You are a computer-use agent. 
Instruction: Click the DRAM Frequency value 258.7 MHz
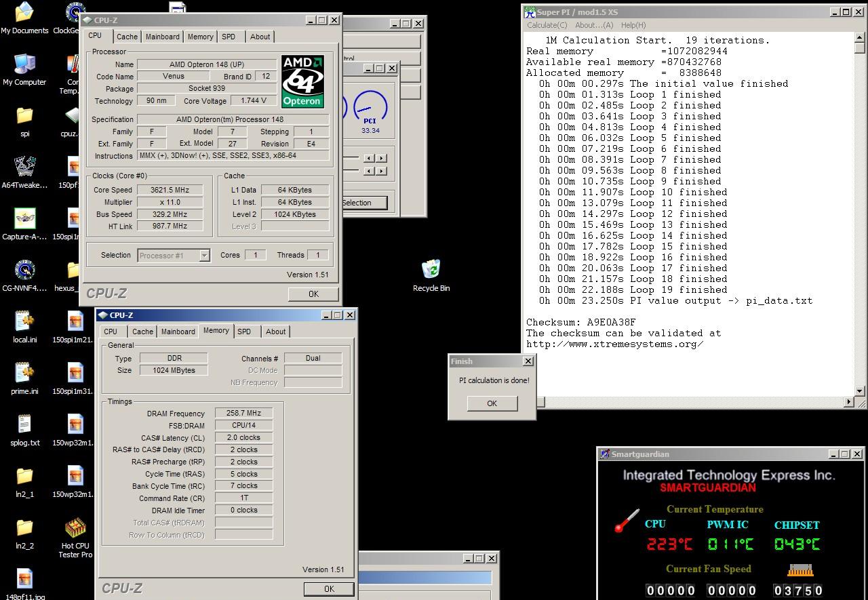(x=244, y=413)
